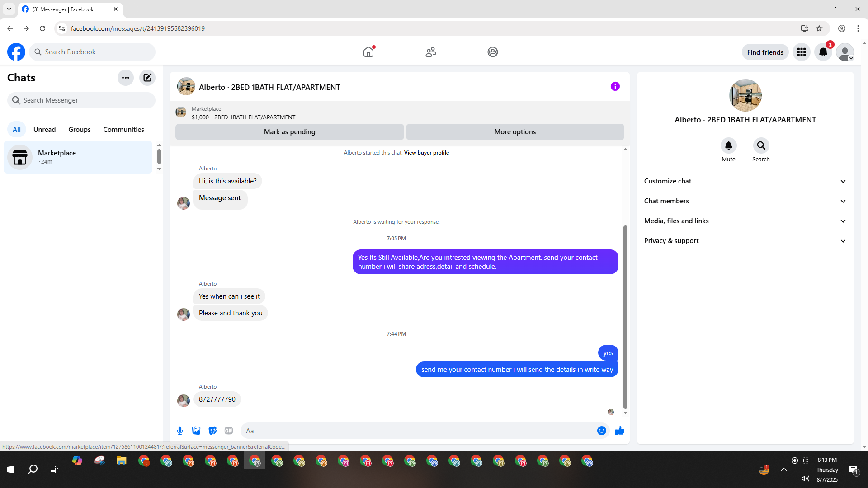Expand the Privacy & support section
The image size is (868, 488).
[745, 241]
